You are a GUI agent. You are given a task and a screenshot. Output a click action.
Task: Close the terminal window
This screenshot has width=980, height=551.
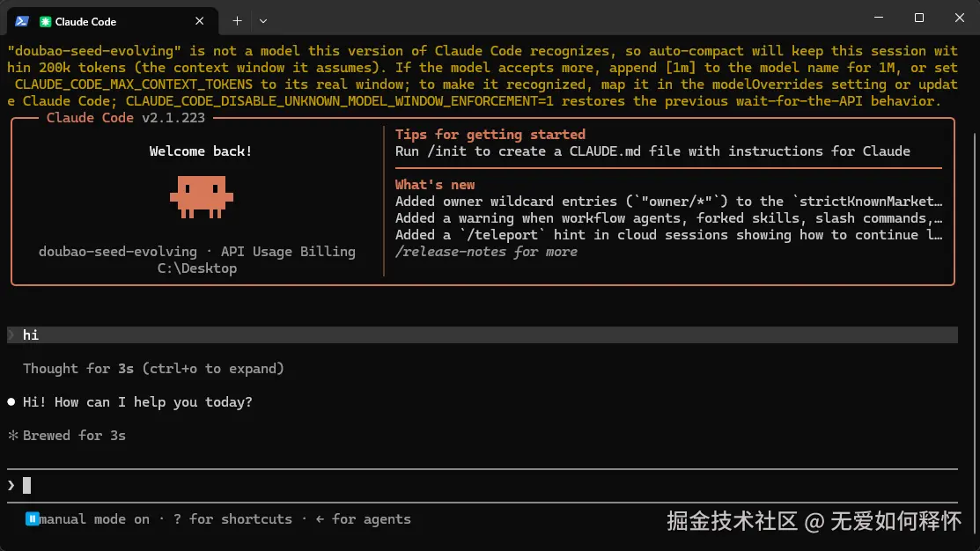coord(960,18)
